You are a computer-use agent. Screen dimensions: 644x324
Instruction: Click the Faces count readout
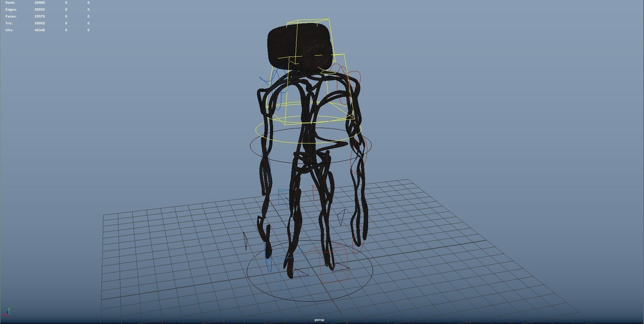pyautogui.click(x=39, y=16)
